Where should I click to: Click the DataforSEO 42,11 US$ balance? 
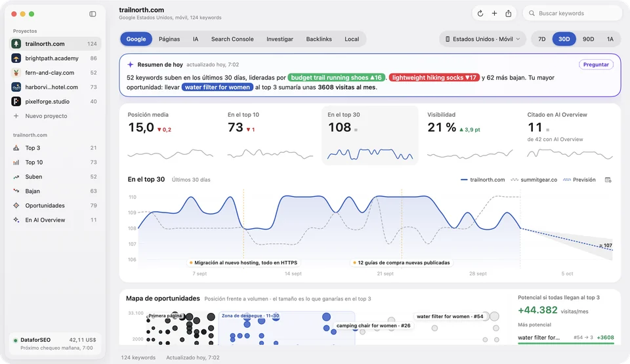pyautogui.click(x=83, y=340)
